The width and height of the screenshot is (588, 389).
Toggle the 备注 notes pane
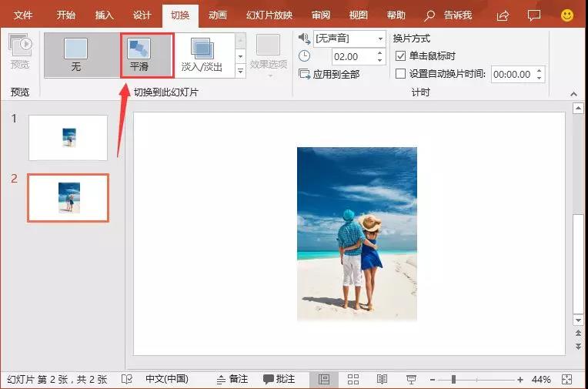pos(232,379)
